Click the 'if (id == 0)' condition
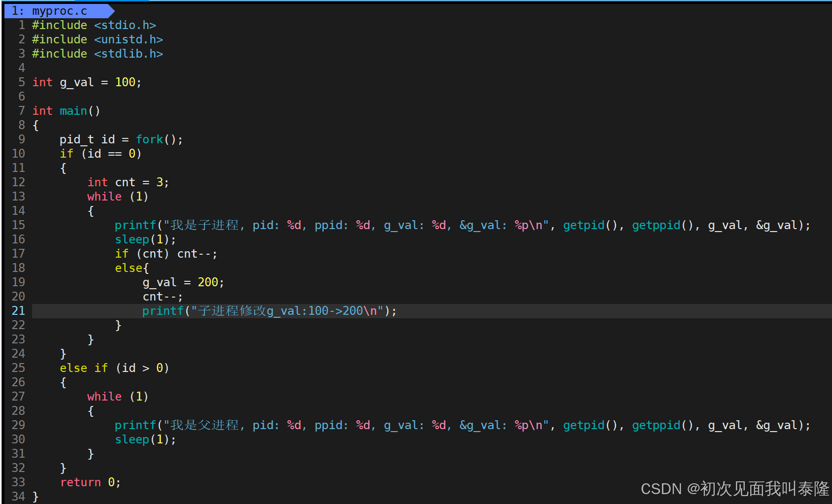Image resolution: width=832 pixels, height=504 pixels. click(x=100, y=154)
